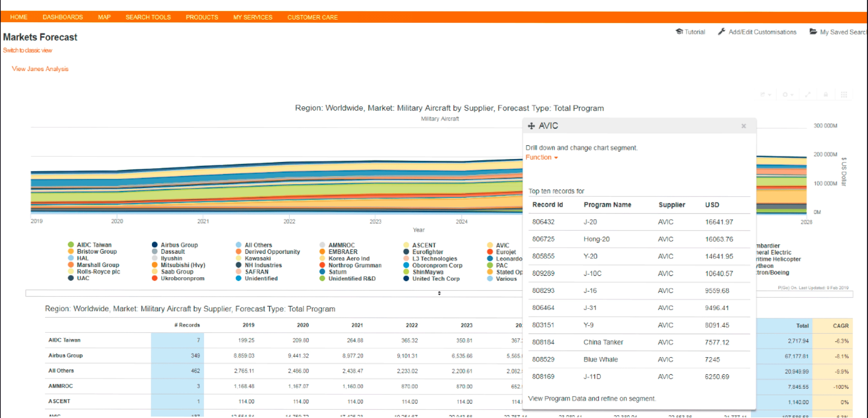Click AIDC Taiwan row label in data table

tap(64, 340)
